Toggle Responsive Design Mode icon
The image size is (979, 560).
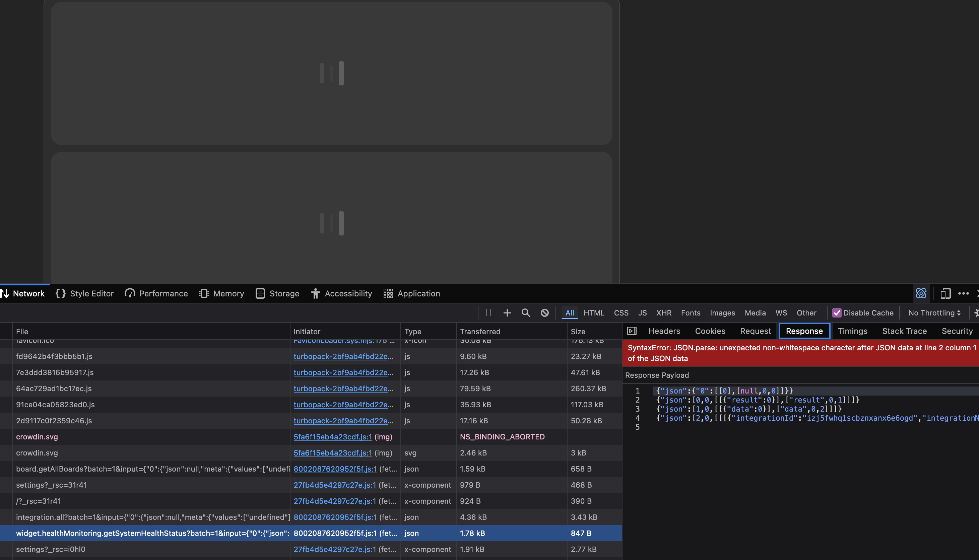tap(945, 293)
